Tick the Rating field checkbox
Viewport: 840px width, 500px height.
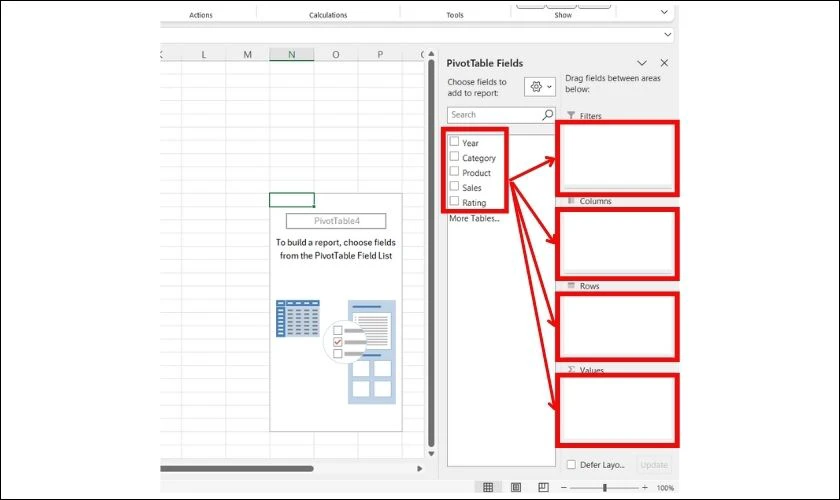(x=454, y=201)
